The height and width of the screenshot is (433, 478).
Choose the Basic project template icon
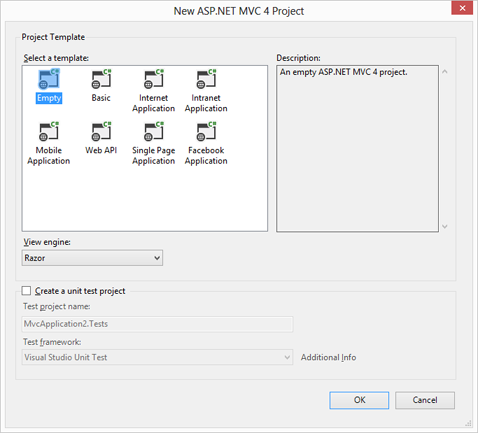tap(101, 79)
